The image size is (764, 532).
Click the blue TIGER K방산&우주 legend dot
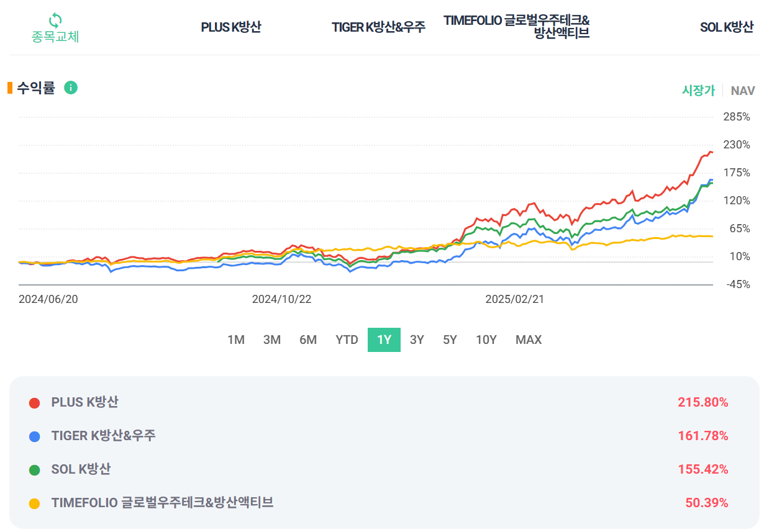point(35,436)
